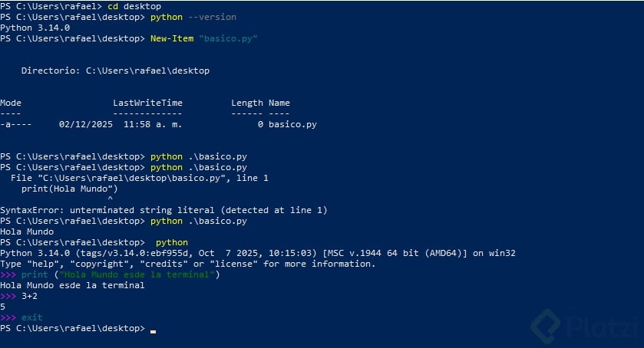Click the 'Name' column header
The image size is (644, 348).
279,103
